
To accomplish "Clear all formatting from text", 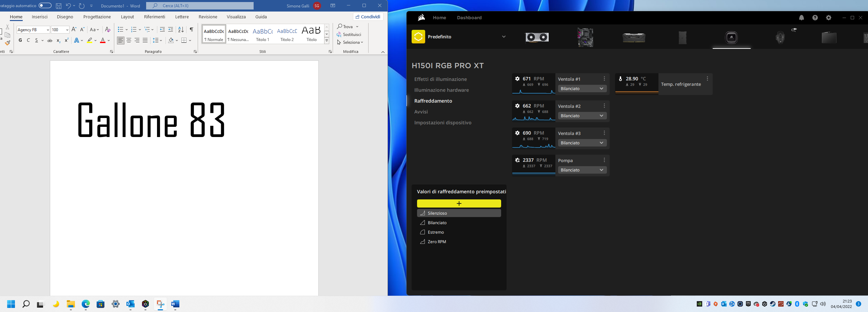I will (x=107, y=30).
